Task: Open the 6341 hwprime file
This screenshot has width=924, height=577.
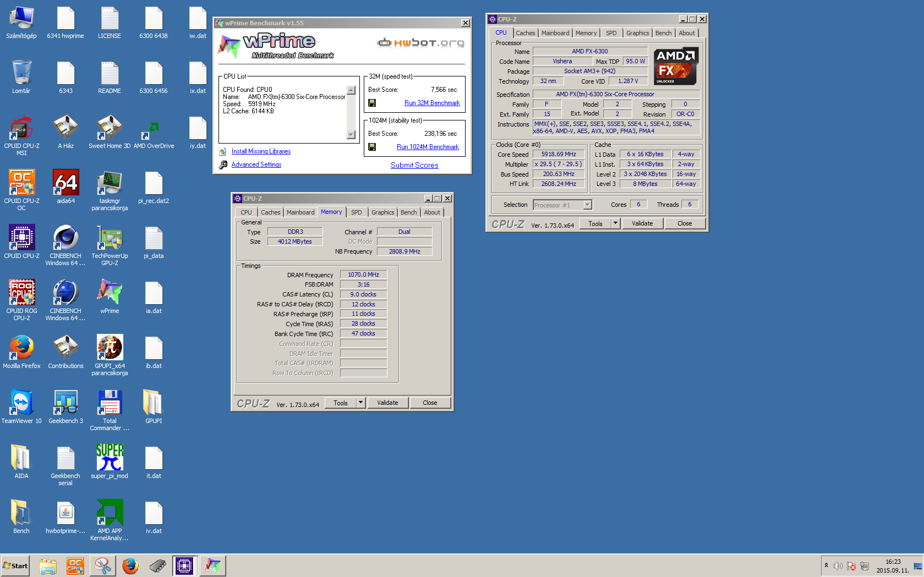Action: pos(65,23)
